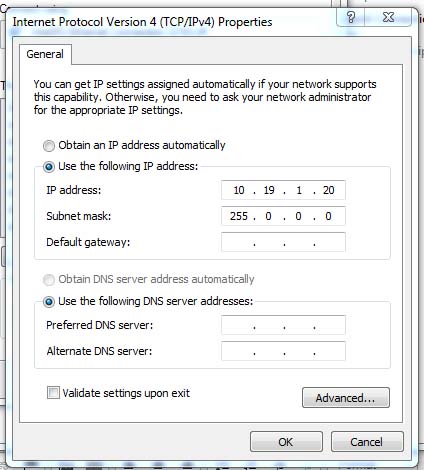Screen dimensions: 424x470
Task: Click the dialog title bar text
Action: click(142, 22)
